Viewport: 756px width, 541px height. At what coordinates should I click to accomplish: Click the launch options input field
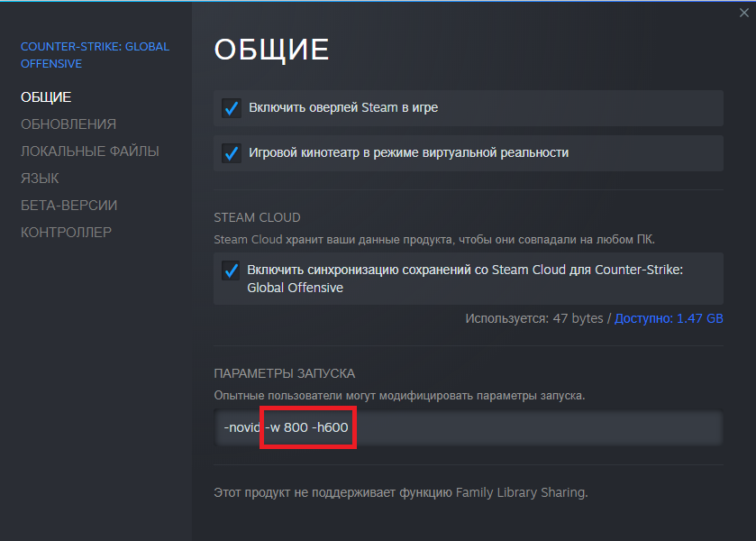pyautogui.click(x=469, y=427)
